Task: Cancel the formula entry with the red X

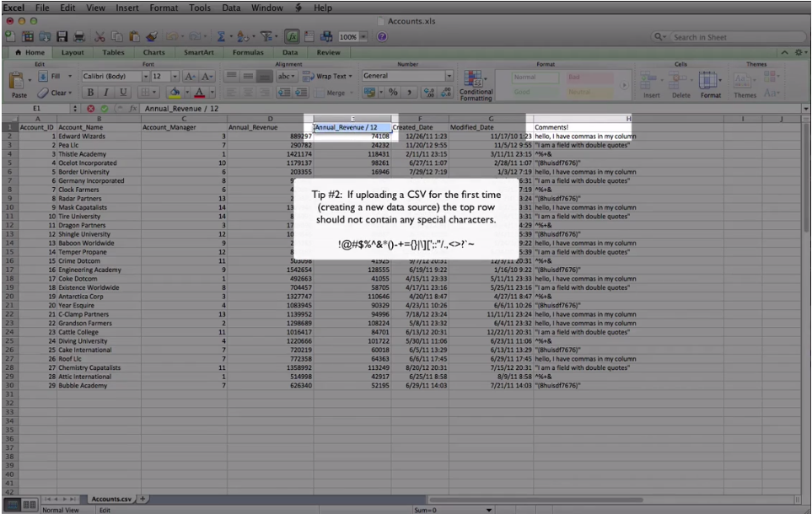Action: [90, 109]
